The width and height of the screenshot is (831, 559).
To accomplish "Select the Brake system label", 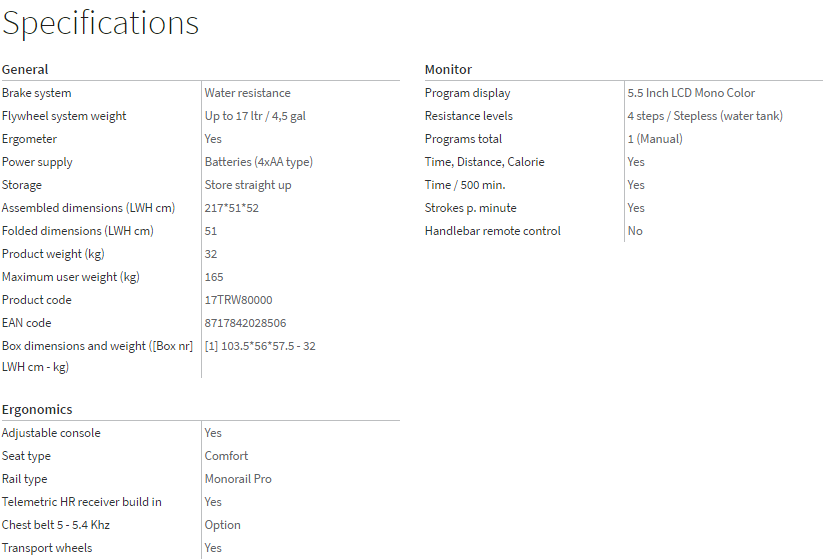I will click(x=37, y=93).
